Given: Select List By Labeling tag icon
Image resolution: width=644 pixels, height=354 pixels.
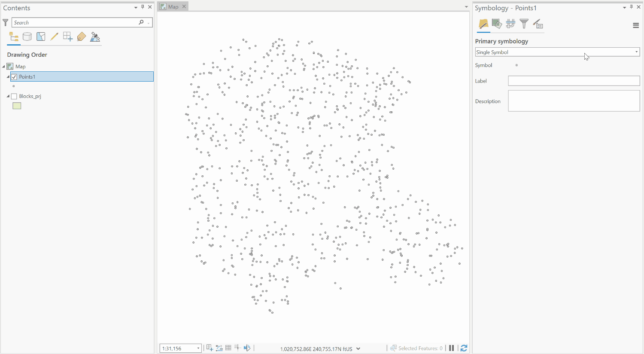Looking at the screenshot, I should pos(82,37).
